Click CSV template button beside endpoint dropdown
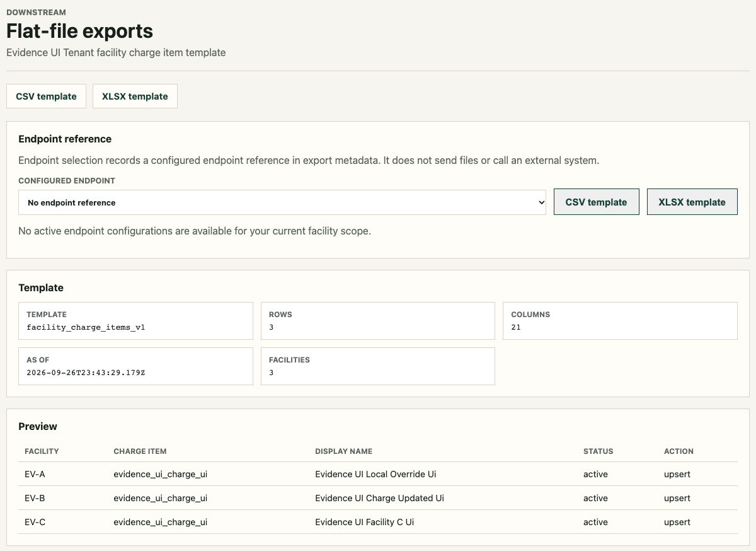The width and height of the screenshot is (756, 551). click(x=596, y=202)
